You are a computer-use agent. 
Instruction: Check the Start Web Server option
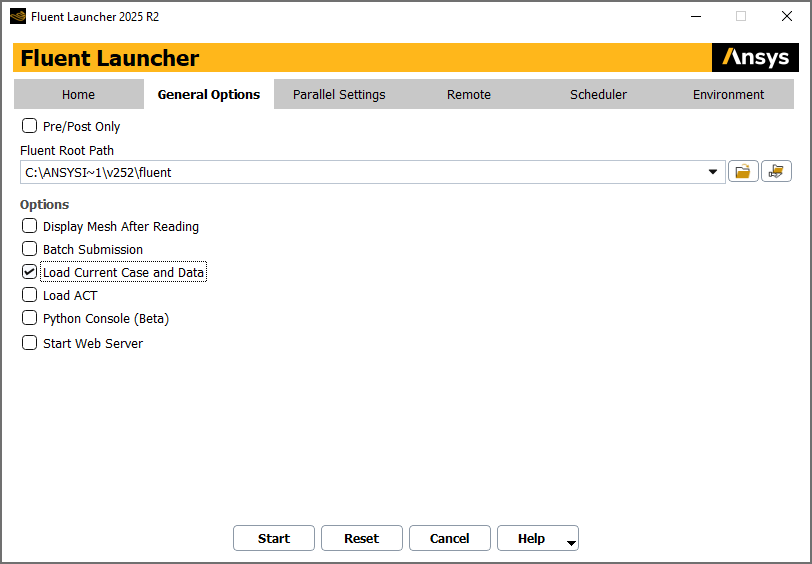tap(30, 343)
